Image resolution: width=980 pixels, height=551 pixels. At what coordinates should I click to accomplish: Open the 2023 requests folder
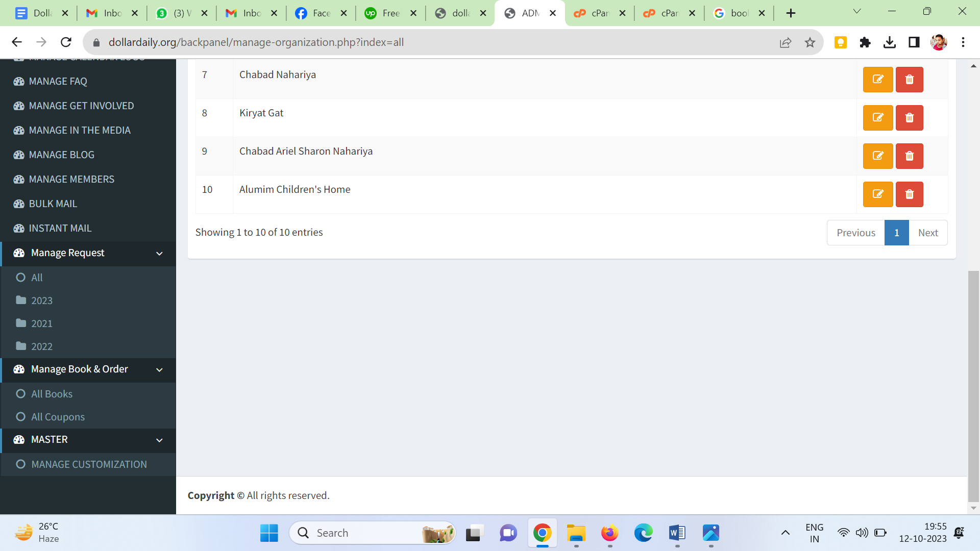tap(42, 300)
